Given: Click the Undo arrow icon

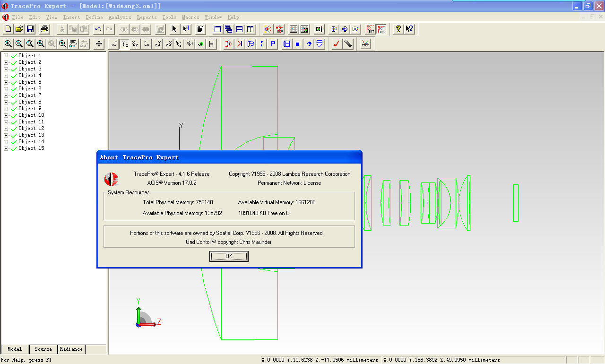Looking at the screenshot, I should 98,29.
